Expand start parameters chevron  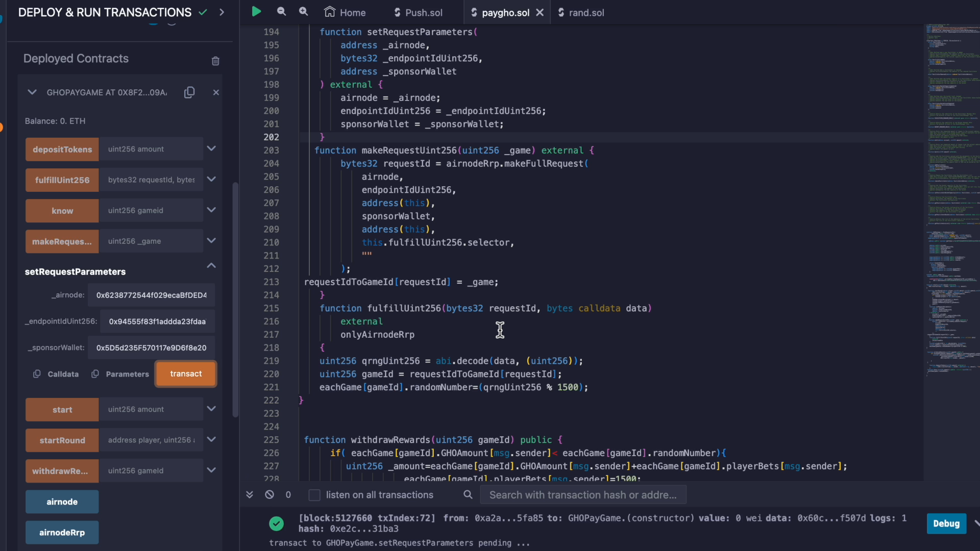(211, 409)
